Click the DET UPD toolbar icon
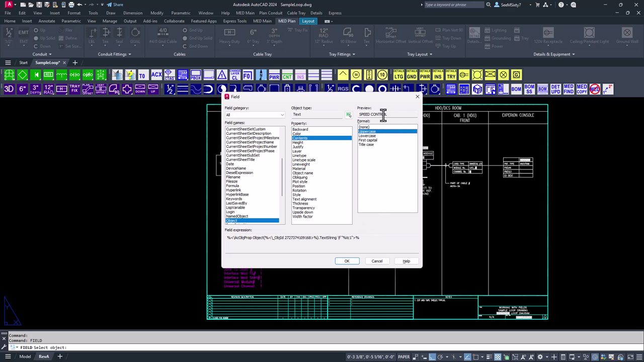644x362 pixels. 555,89
